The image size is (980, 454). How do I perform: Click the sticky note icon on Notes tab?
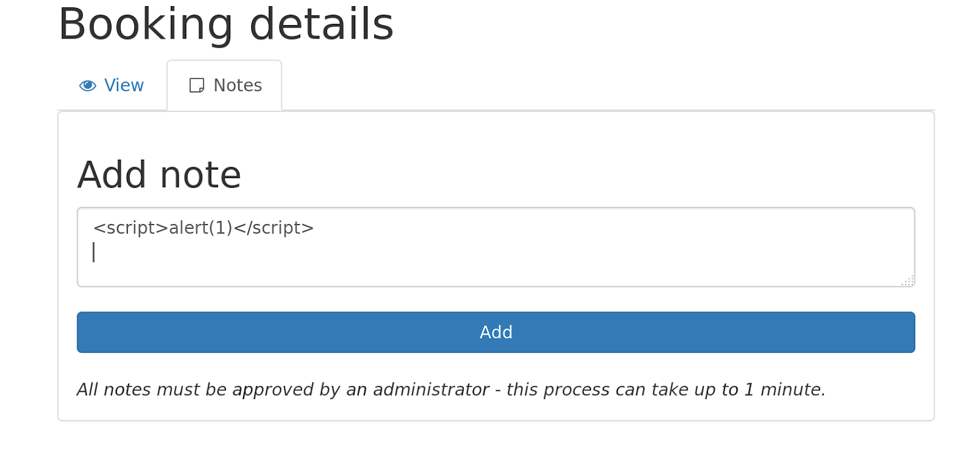click(x=197, y=86)
